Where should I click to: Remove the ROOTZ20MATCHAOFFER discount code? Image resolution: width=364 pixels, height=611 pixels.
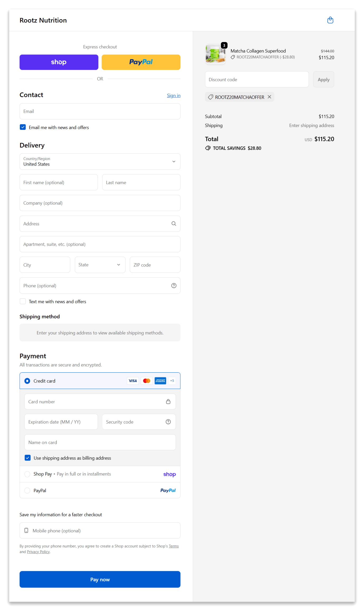click(x=269, y=97)
